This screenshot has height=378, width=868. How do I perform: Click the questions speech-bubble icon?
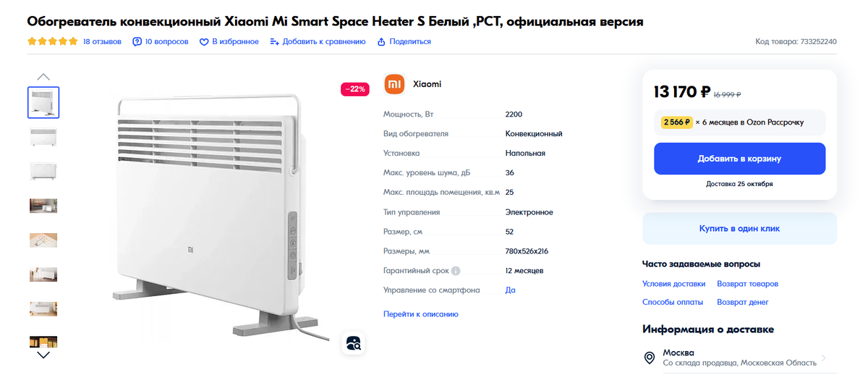point(137,42)
